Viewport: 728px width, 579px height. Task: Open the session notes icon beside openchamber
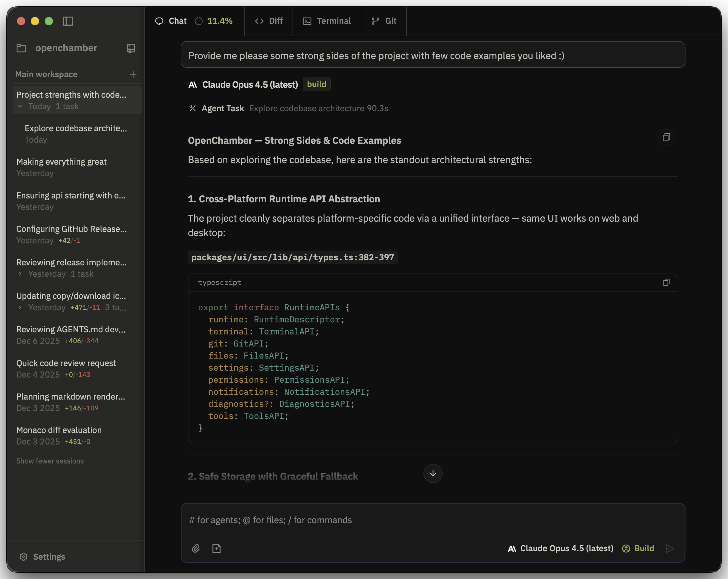tap(131, 48)
